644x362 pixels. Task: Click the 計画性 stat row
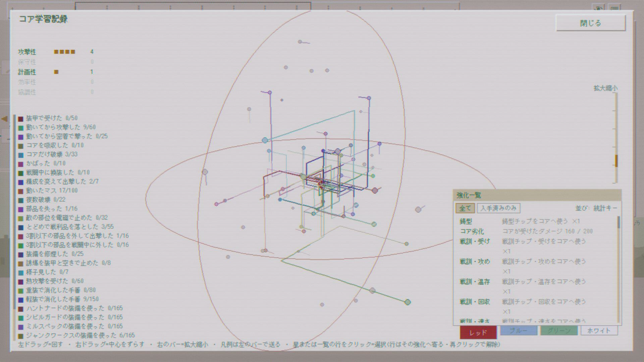(x=56, y=72)
